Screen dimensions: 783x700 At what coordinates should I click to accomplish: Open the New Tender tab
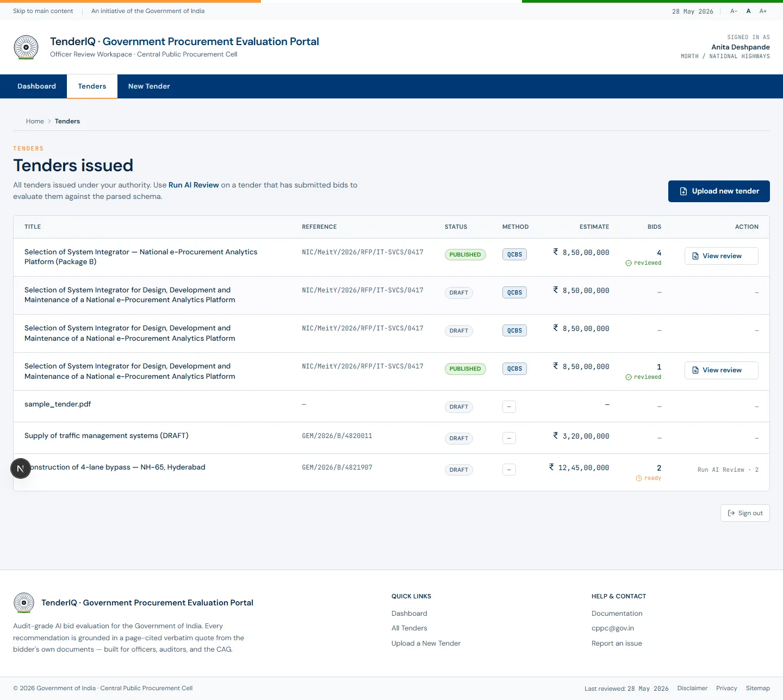[x=149, y=86]
